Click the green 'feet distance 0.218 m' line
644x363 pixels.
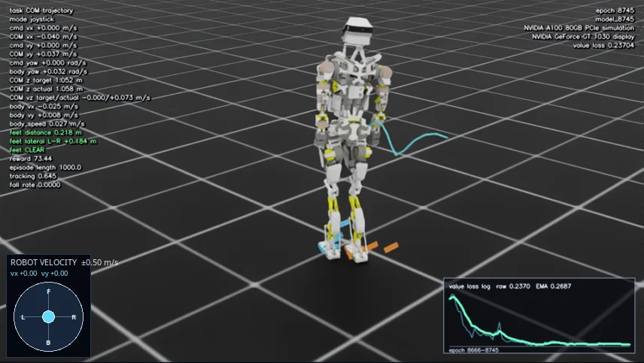coord(46,132)
